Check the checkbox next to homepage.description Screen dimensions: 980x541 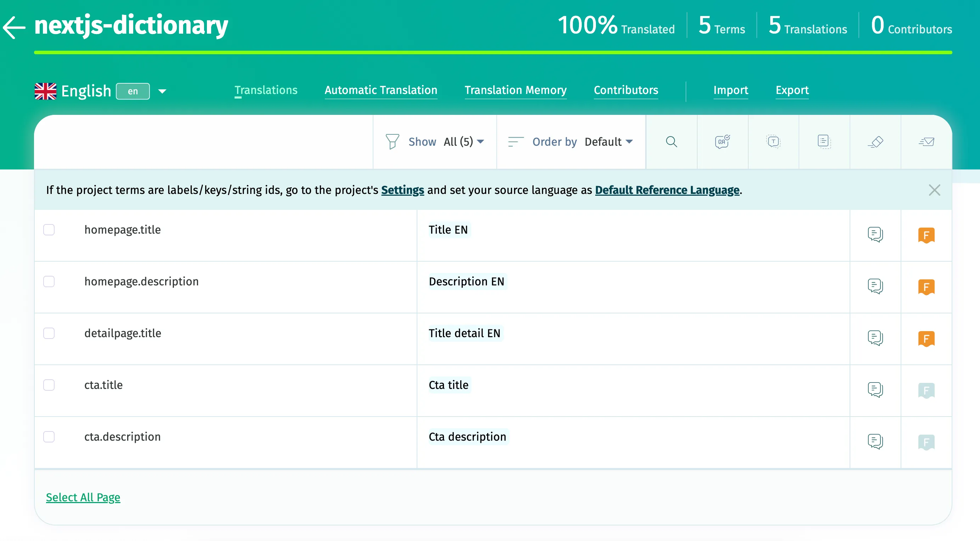point(49,282)
